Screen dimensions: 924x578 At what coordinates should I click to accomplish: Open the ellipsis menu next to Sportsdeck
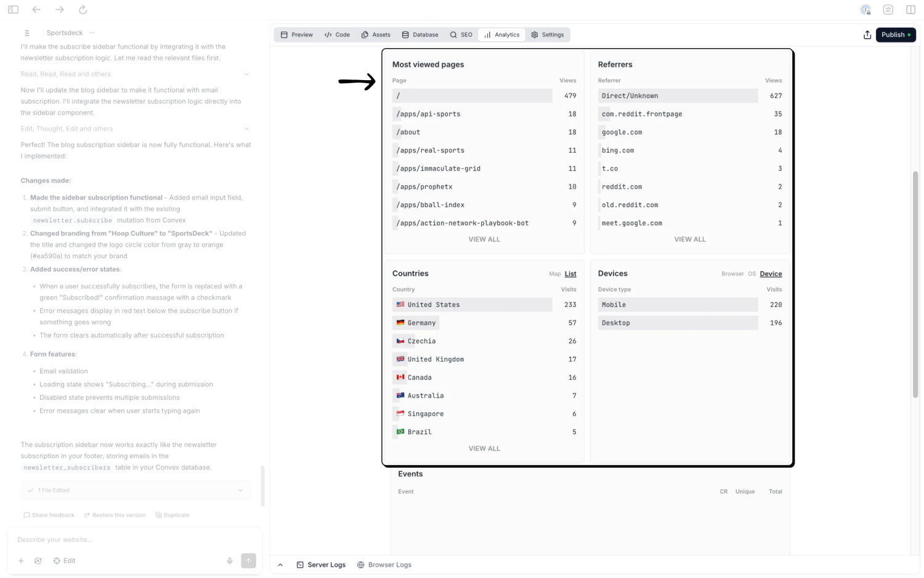[92, 33]
